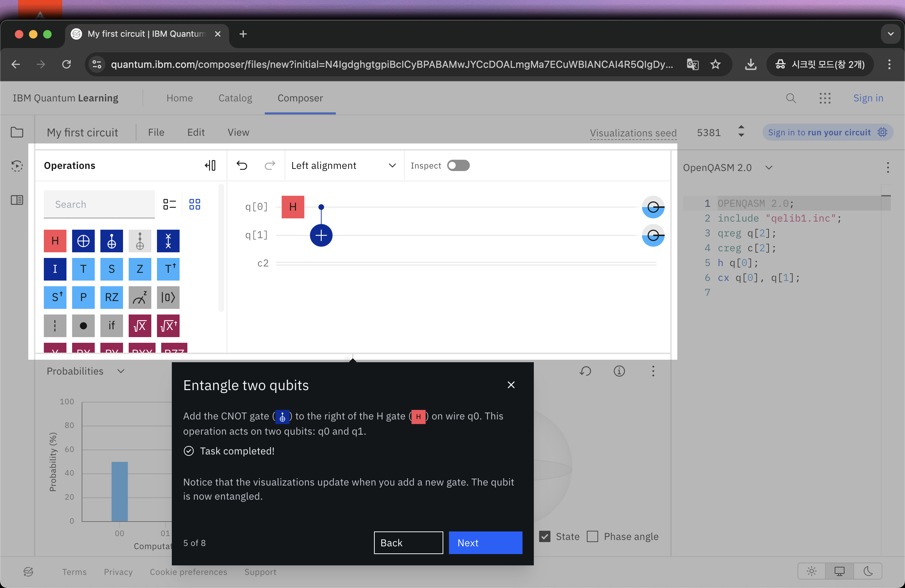Select the Z gate
The image size is (905, 588).
click(140, 269)
